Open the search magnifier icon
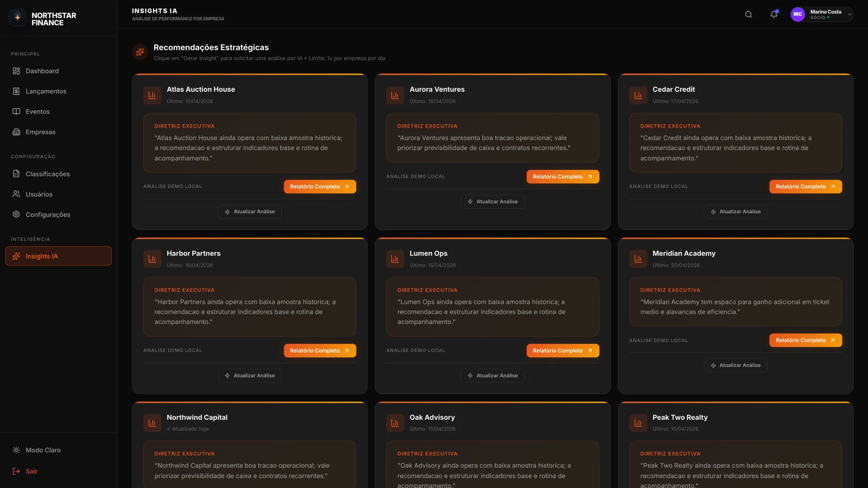This screenshot has height=488, width=868. click(x=748, y=15)
